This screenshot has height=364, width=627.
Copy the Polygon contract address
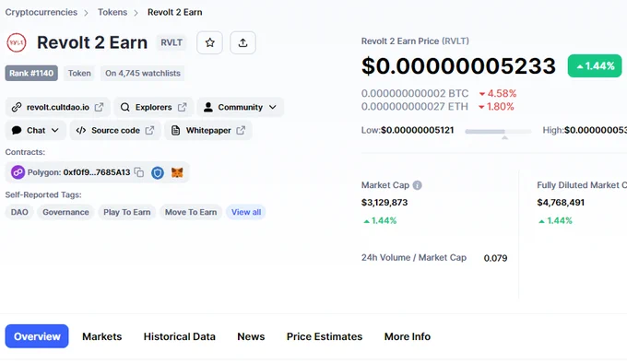click(138, 172)
